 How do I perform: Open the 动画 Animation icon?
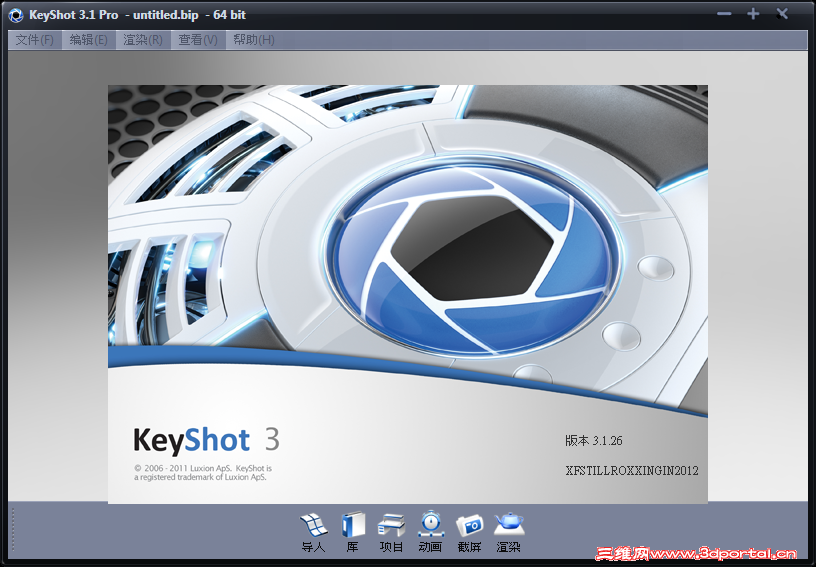click(430, 532)
